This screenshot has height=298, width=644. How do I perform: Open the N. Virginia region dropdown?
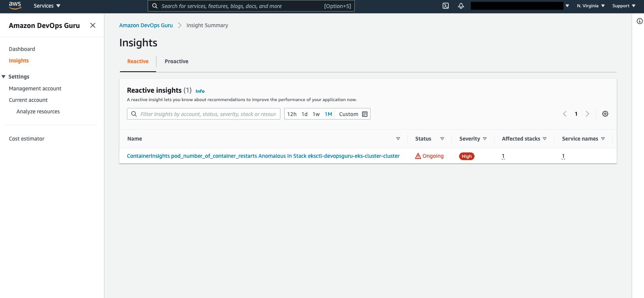click(x=591, y=6)
